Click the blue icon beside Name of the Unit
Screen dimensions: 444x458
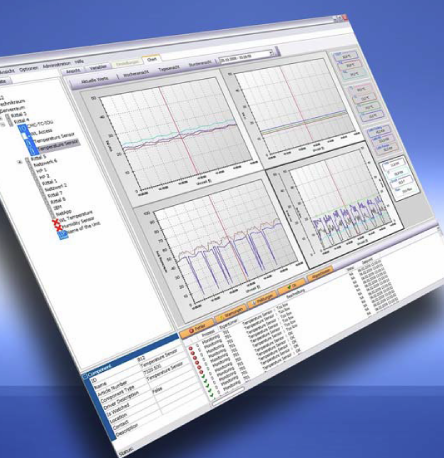coord(63,235)
